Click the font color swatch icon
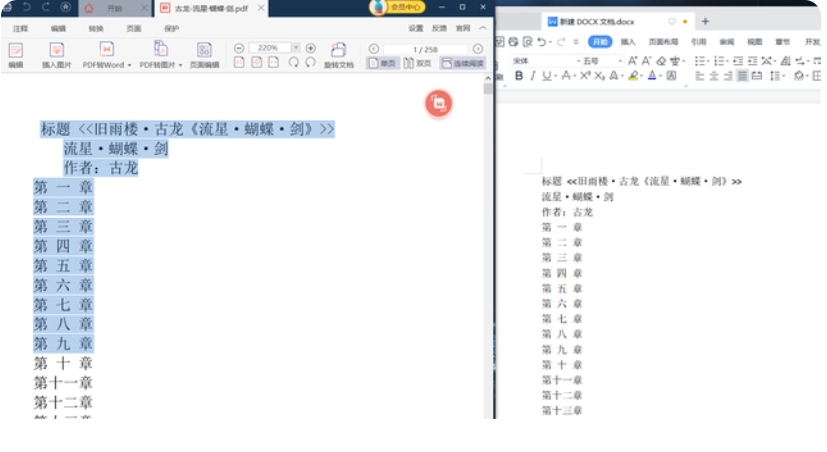 click(x=652, y=76)
